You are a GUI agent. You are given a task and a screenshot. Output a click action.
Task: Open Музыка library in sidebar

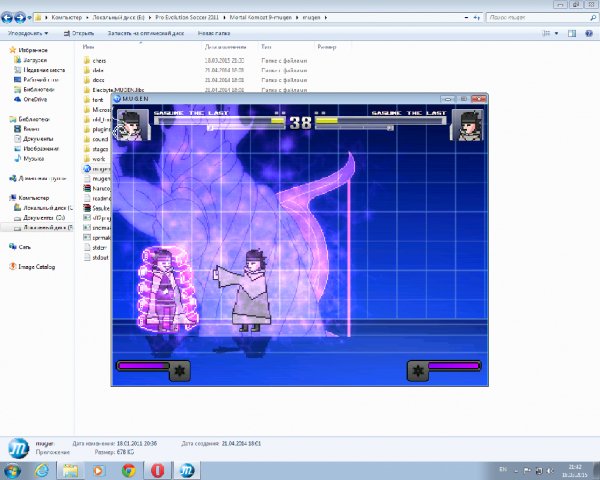33,158
